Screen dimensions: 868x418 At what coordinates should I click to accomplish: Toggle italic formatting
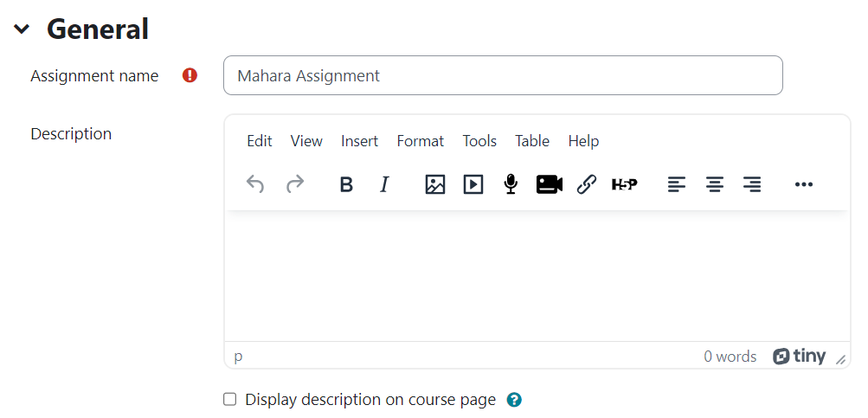click(384, 184)
